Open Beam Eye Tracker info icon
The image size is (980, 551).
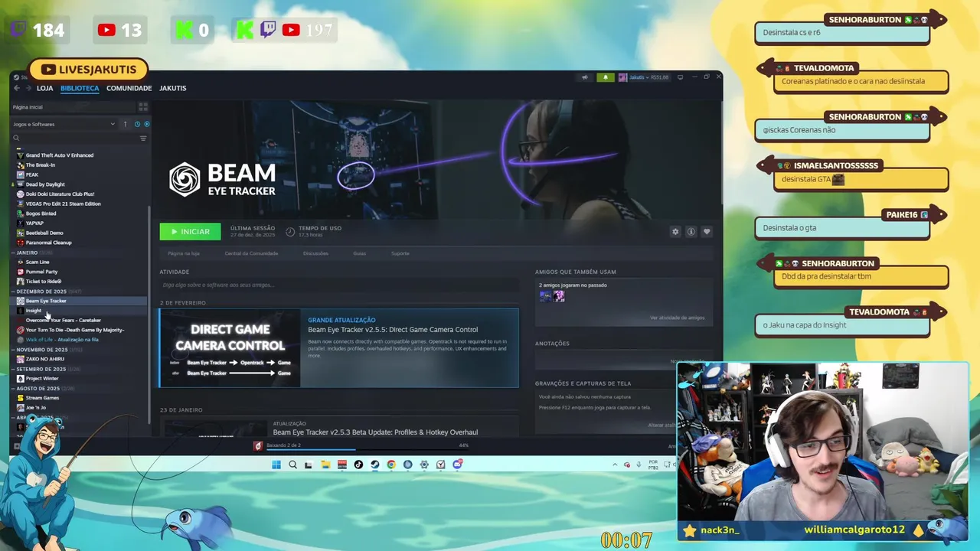point(691,232)
